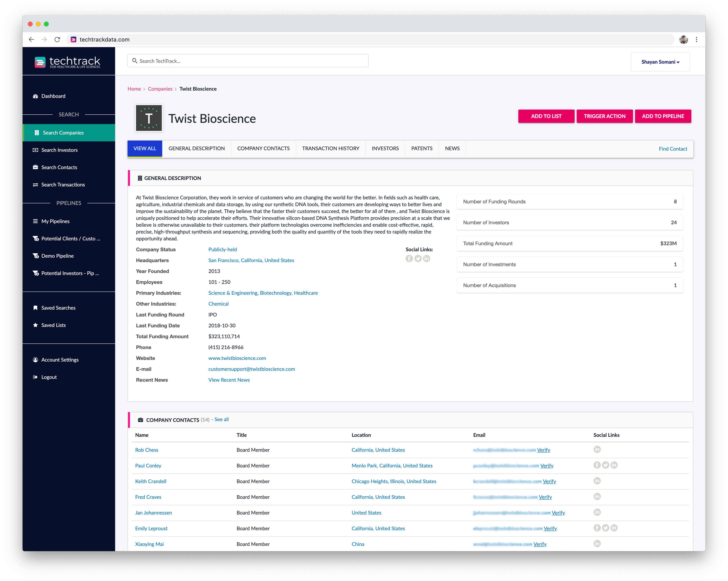This screenshot has width=728, height=581.
Task: Open Paul Conley LinkedIn icon
Action: tap(614, 465)
